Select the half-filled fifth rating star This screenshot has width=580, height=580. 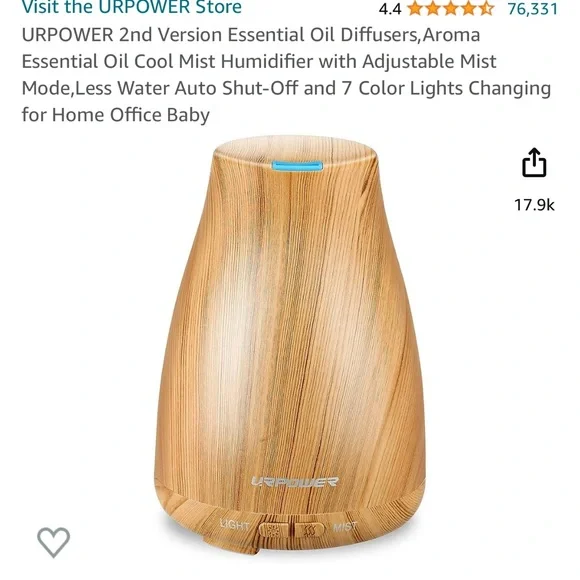(486, 8)
